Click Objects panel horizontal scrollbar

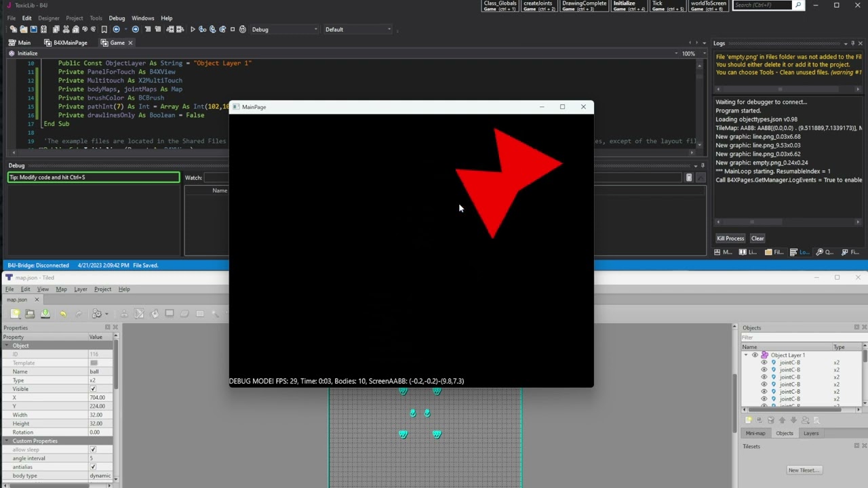pyautogui.click(x=793, y=409)
